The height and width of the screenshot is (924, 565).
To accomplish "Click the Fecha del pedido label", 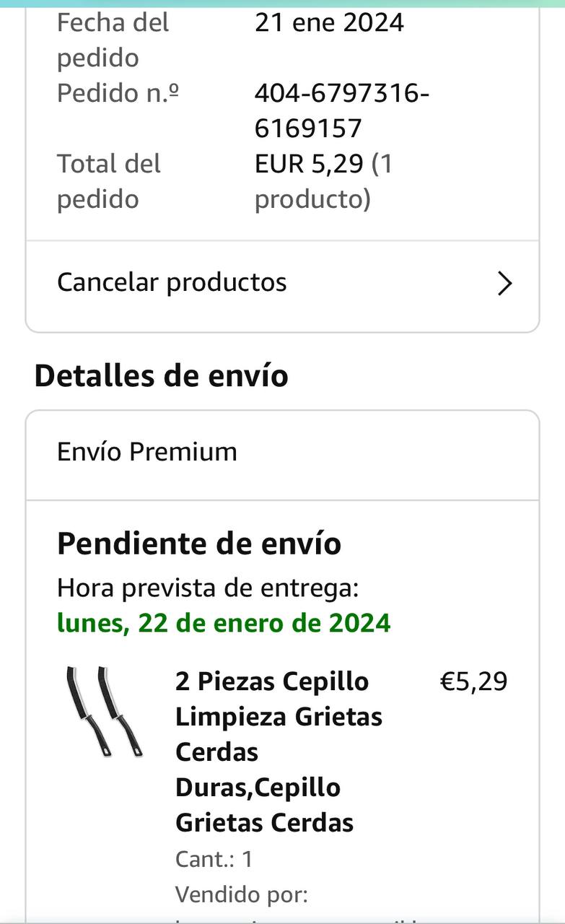I will click(112, 40).
